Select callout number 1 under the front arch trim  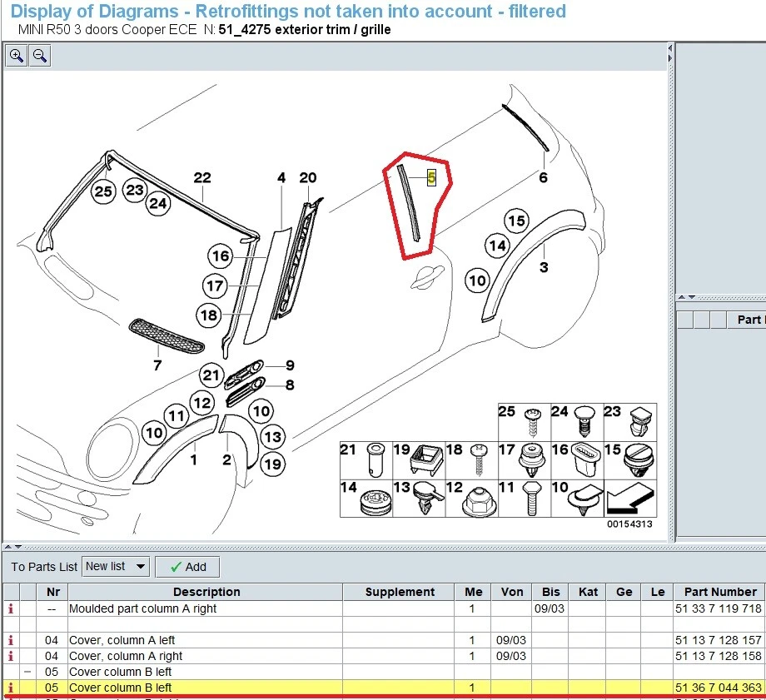coord(193,459)
